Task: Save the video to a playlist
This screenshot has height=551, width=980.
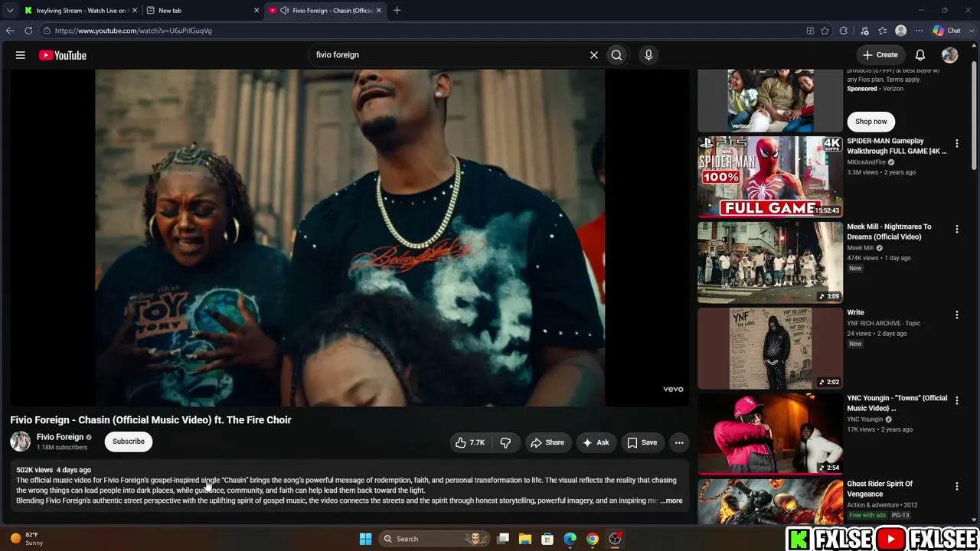Action: coord(642,442)
